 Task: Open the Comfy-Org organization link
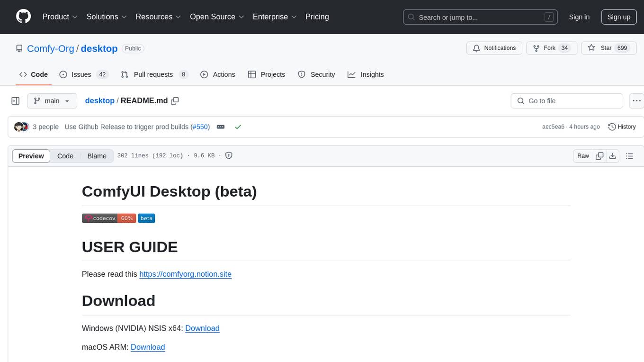point(51,48)
